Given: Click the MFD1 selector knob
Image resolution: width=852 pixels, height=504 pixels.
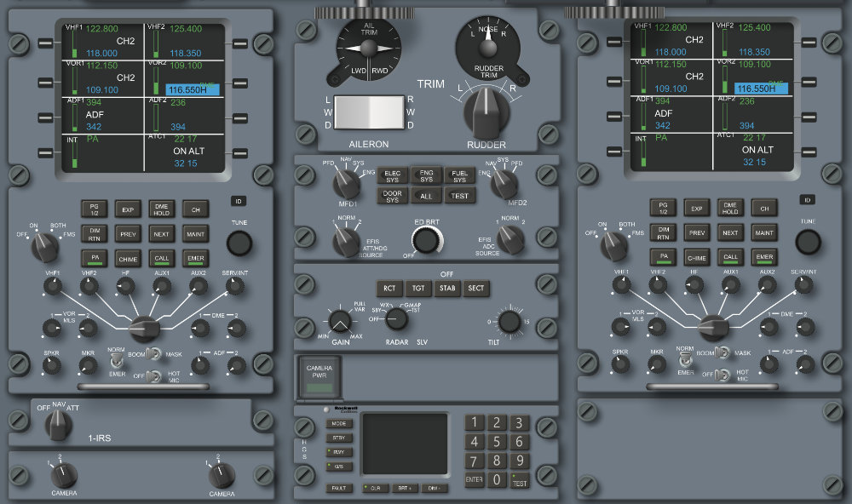Looking at the screenshot, I should click(x=346, y=182).
